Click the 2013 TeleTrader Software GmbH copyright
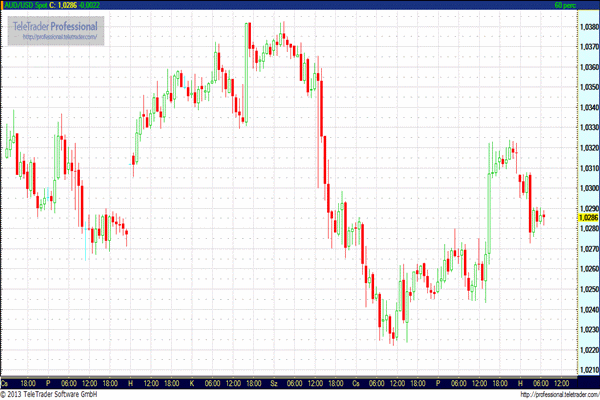 pos(55,394)
